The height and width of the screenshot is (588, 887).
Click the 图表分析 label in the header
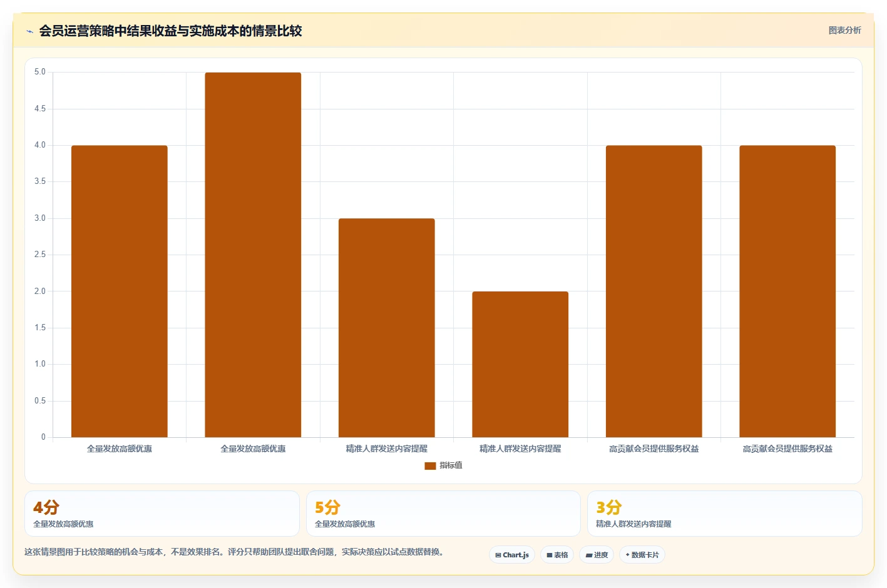[x=844, y=30]
